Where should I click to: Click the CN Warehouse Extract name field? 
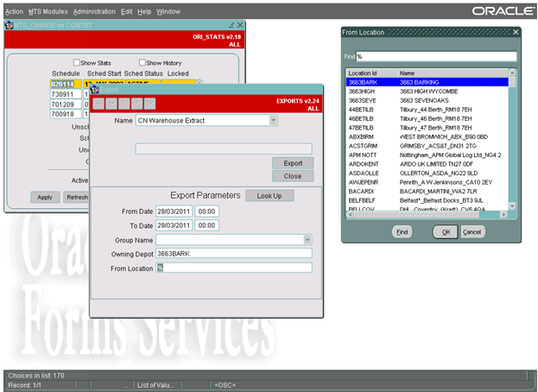click(x=203, y=120)
